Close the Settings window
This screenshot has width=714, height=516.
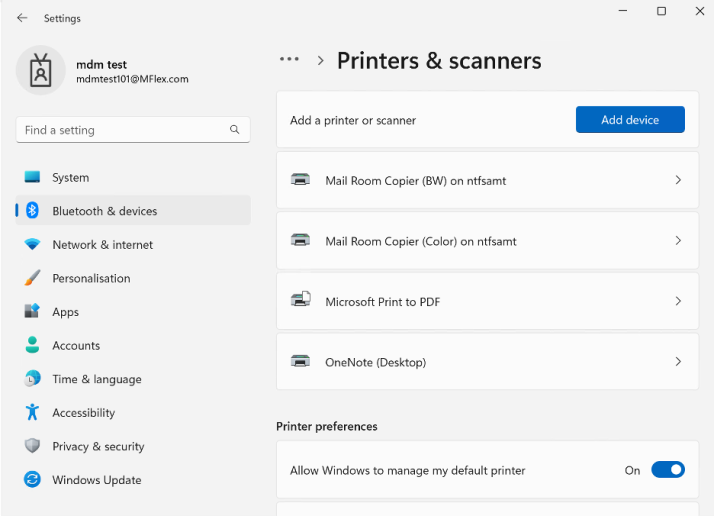point(700,11)
